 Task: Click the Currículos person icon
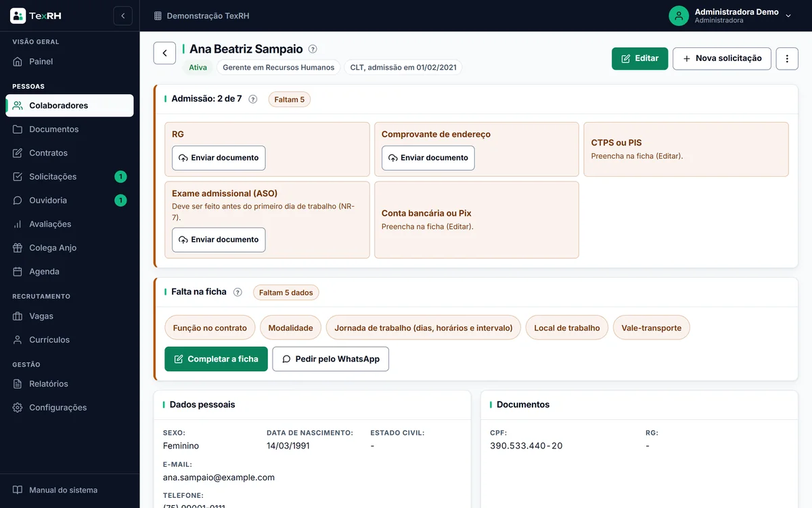click(x=18, y=340)
